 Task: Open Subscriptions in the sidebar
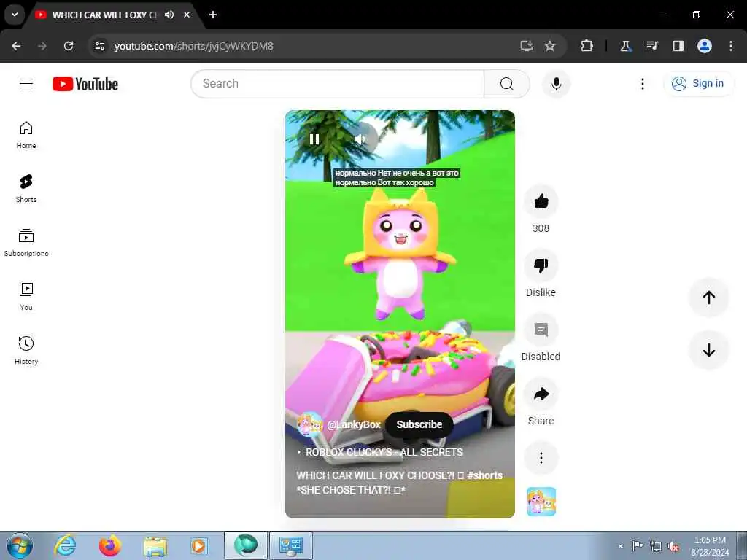26,243
